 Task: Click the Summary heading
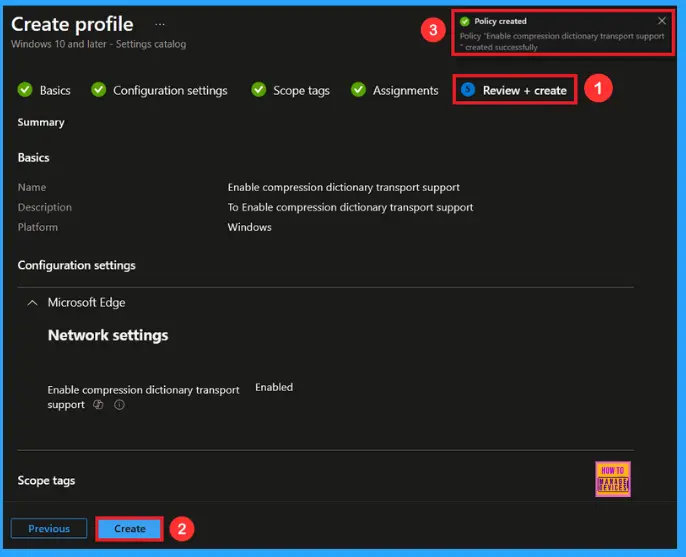coord(41,122)
